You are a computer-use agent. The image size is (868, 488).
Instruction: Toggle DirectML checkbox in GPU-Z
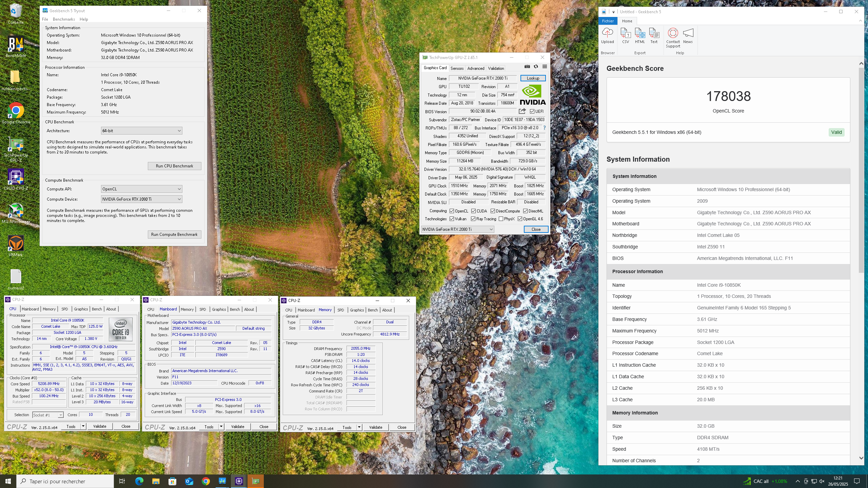(525, 211)
